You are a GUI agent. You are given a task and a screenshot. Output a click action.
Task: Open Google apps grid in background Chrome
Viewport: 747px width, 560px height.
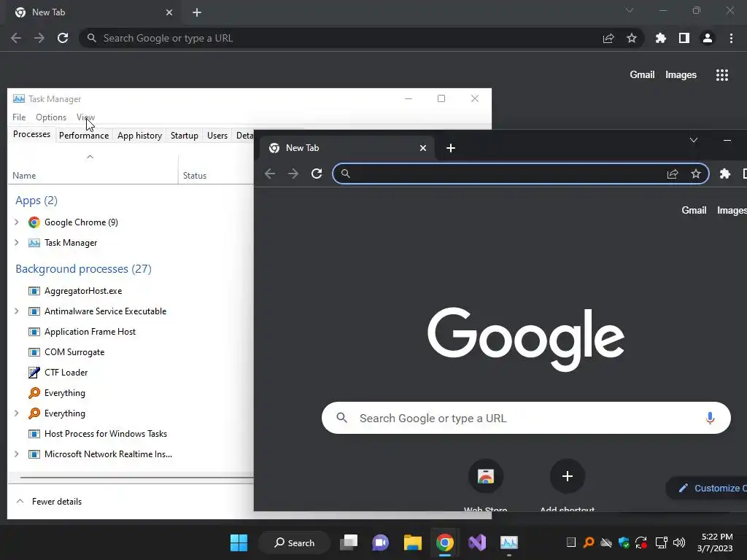point(722,75)
